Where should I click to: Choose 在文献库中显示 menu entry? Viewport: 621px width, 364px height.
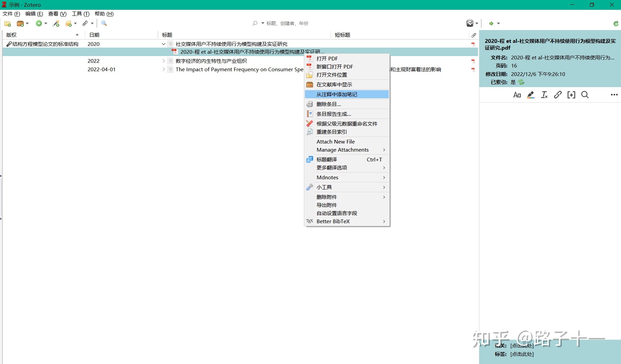pyautogui.click(x=347, y=84)
